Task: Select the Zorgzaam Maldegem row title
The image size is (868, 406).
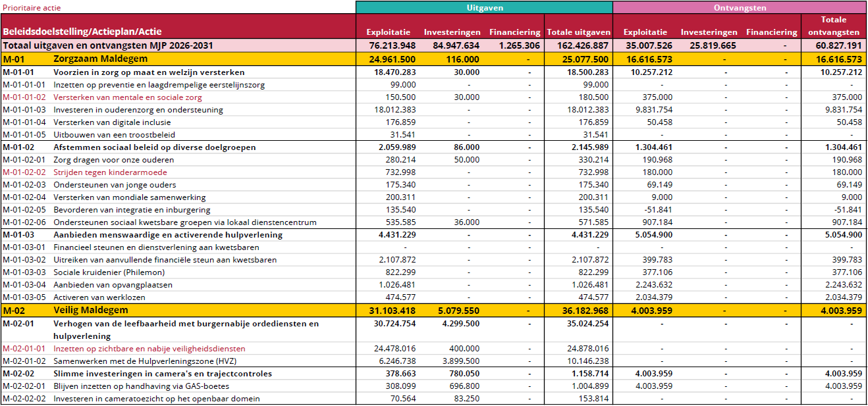Action: [90, 59]
